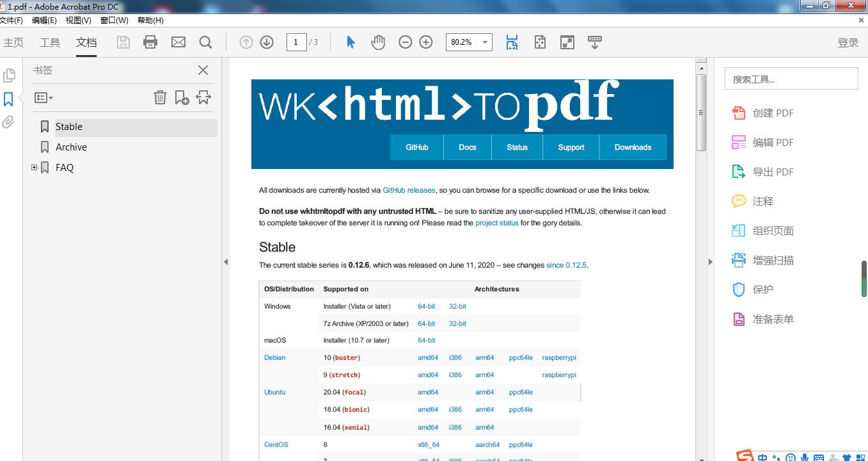Open the 注释 comment tool
The width and height of the screenshot is (868, 461).
pyautogui.click(x=753, y=202)
